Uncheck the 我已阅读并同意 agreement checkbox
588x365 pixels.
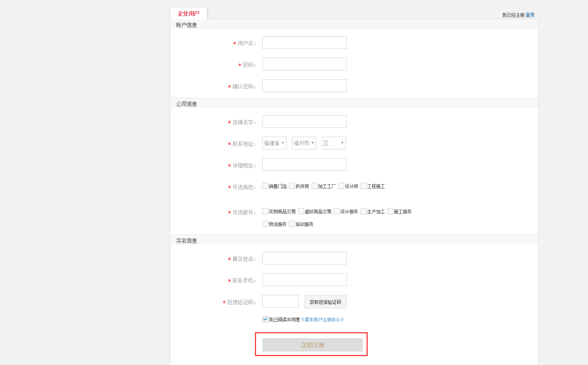click(265, 319)
